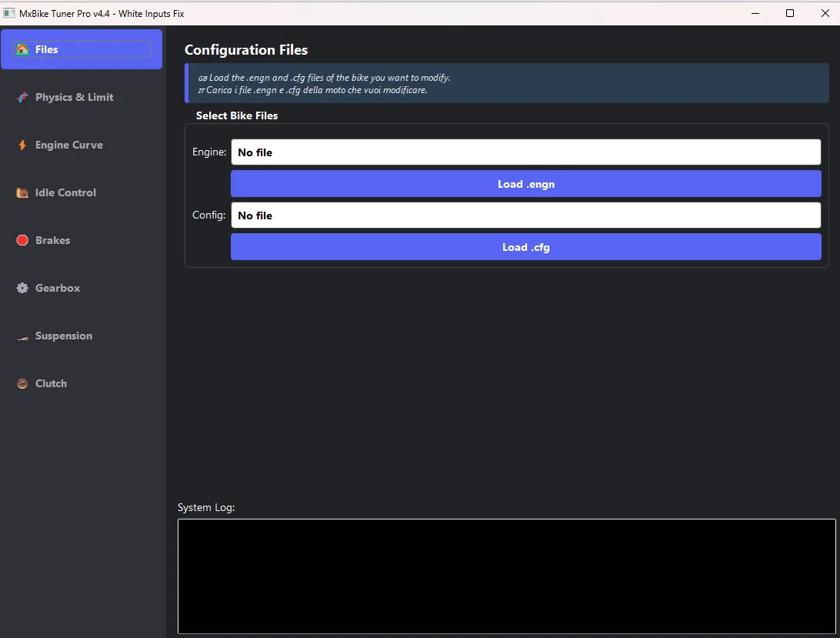Click the Idle Control sidebar icon

[22, 193]
